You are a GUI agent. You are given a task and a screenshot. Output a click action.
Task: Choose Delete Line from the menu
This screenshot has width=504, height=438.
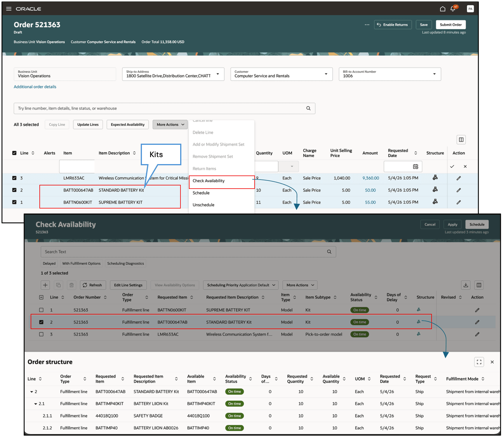[x=203, y=133]
